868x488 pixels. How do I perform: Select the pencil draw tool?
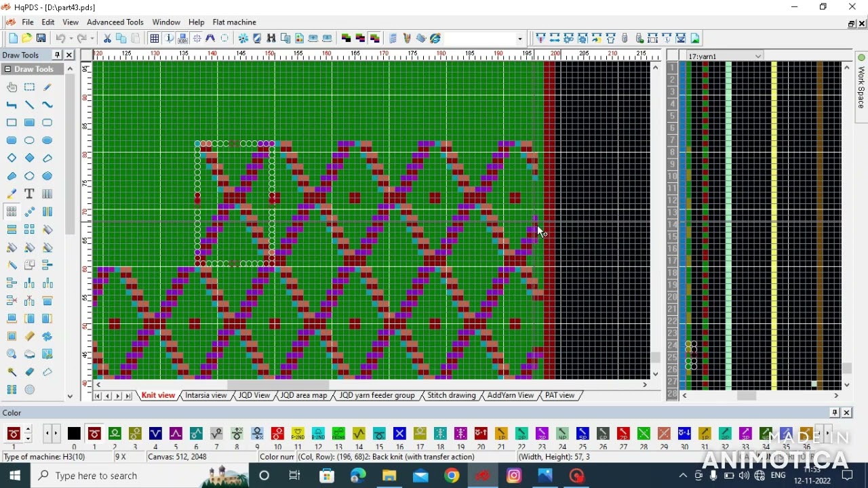pos(47,87)
